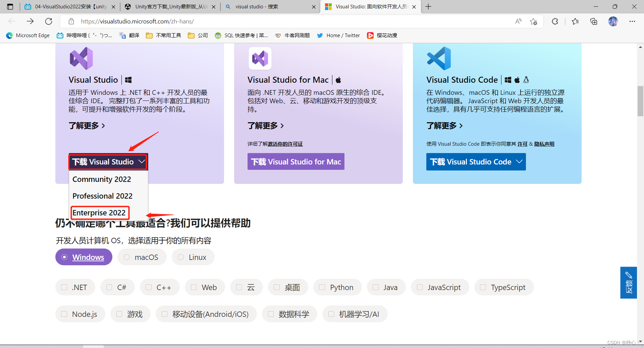Click 下载 Visual Studio for Mac button
Screen dimensions: 644x348
point(296,161)
